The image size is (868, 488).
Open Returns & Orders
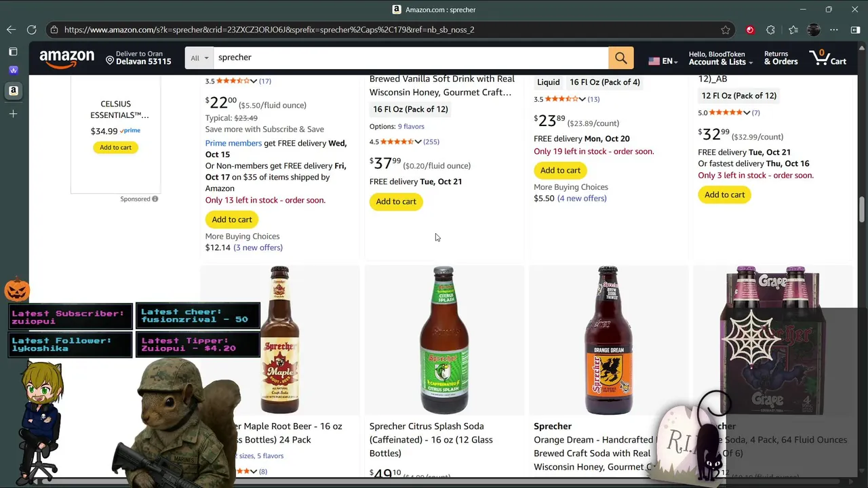coord(781,58)
